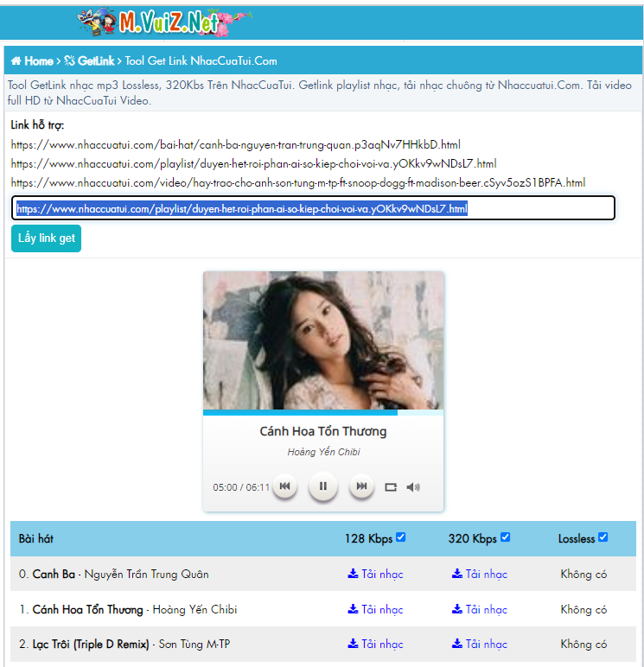Mute the player volume speaker icon
Screen dimensions: 644x667
413,487
